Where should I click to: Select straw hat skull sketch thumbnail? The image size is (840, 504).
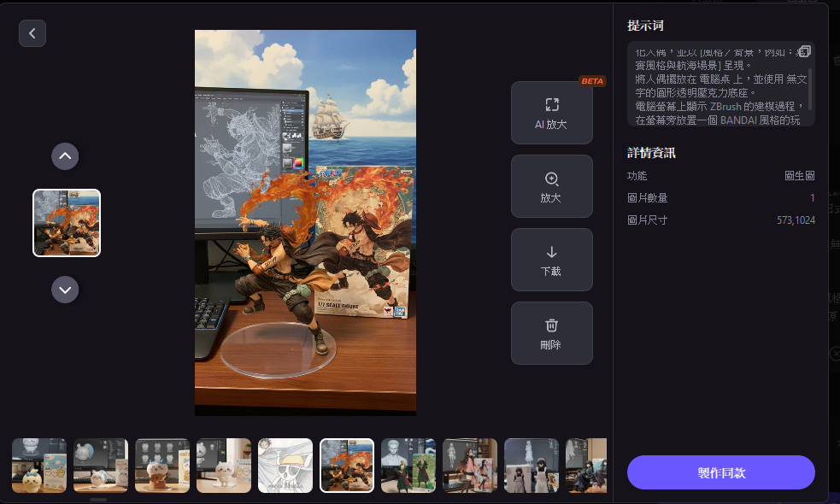[x=285, y=466]
